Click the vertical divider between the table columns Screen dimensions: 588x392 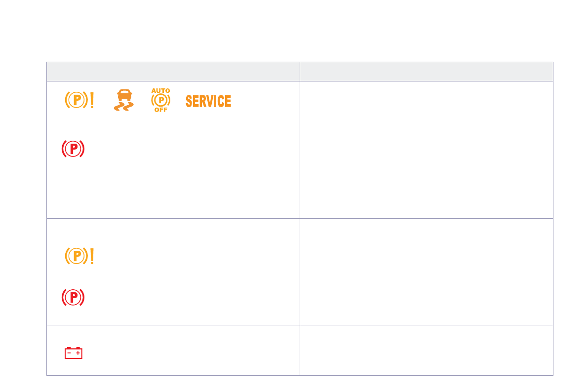pos(300,197)
